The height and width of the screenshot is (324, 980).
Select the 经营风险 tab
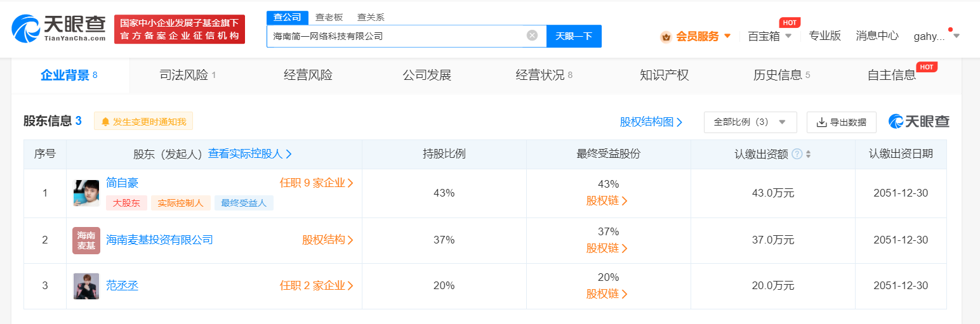point(308,75)
